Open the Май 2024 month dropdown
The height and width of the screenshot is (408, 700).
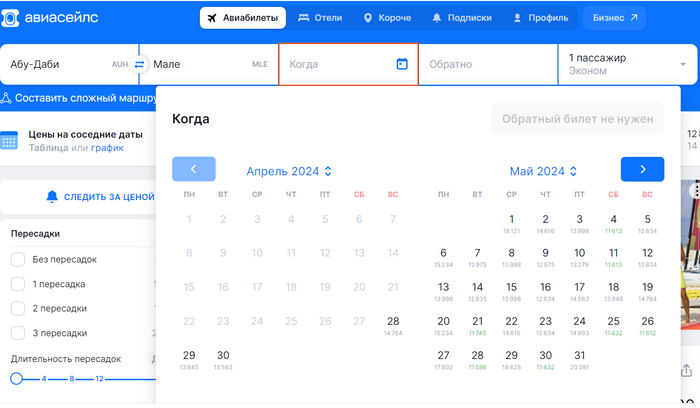click(545, 171)
